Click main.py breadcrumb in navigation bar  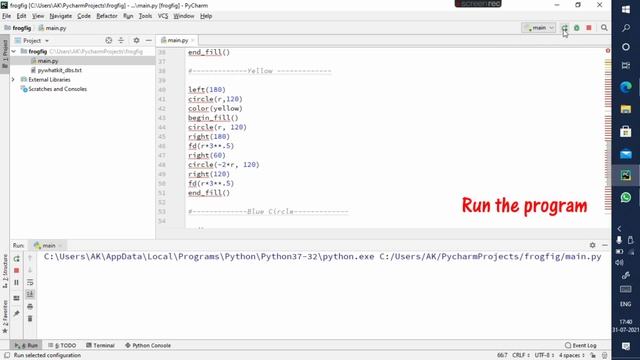pyautogui.click(x=52, y=28)
